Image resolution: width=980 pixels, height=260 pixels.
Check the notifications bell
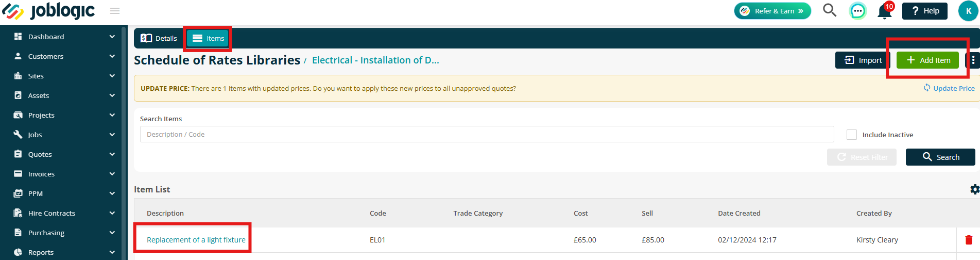(885, 11)
